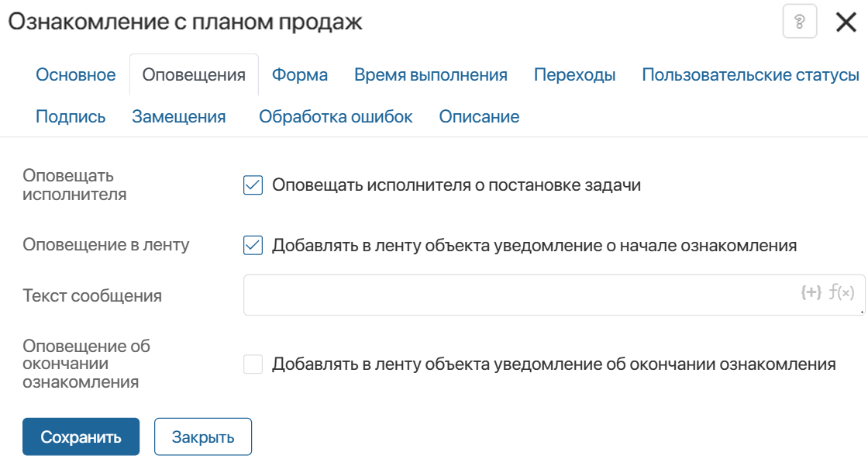The height and width of the screenshot is (466, 868).
Task: Switch to Пользовательские статусы tab
Action: point(750,75)
